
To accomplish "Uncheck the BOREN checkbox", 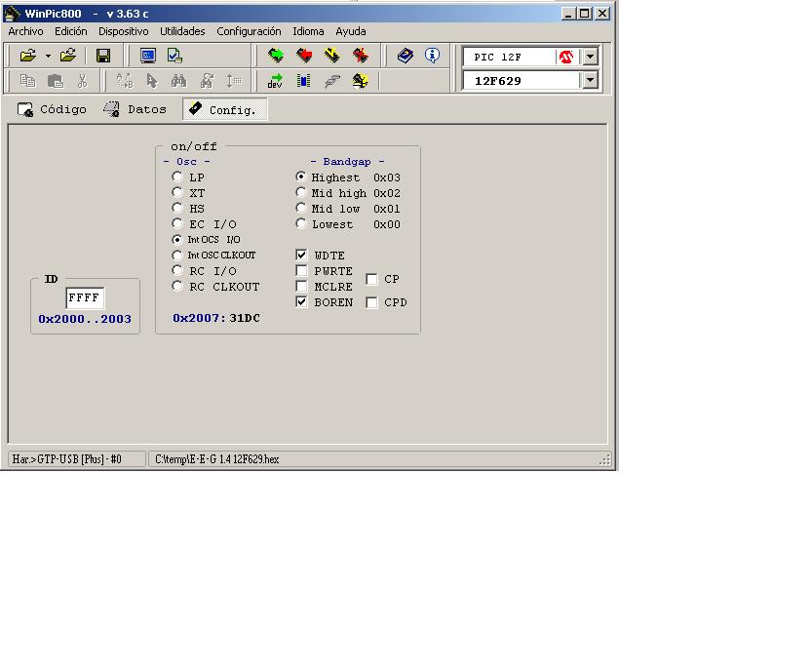I will [302, 302].
